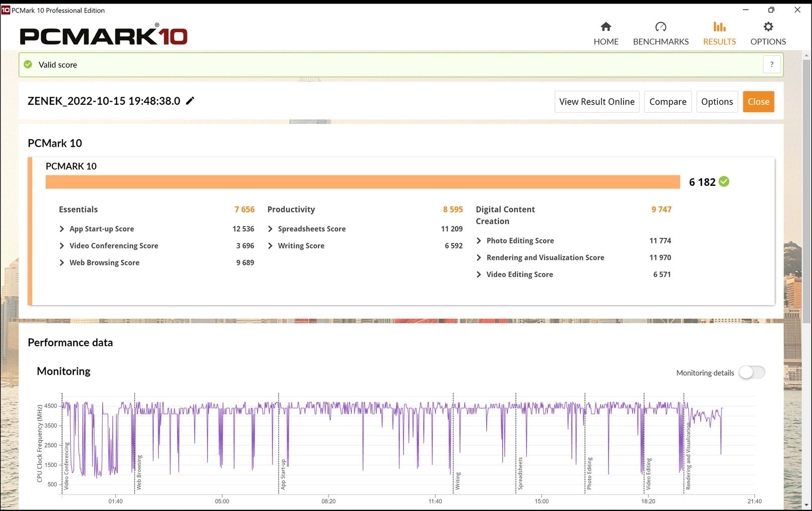
Task: Click the Productivity score 8 595
Action: pyautogui.click(x=453, y=209)
